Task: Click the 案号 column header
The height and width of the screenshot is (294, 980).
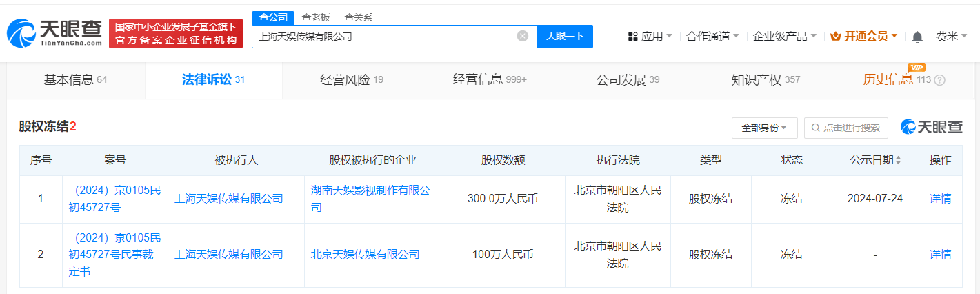Action: click(x=115, y=160)
